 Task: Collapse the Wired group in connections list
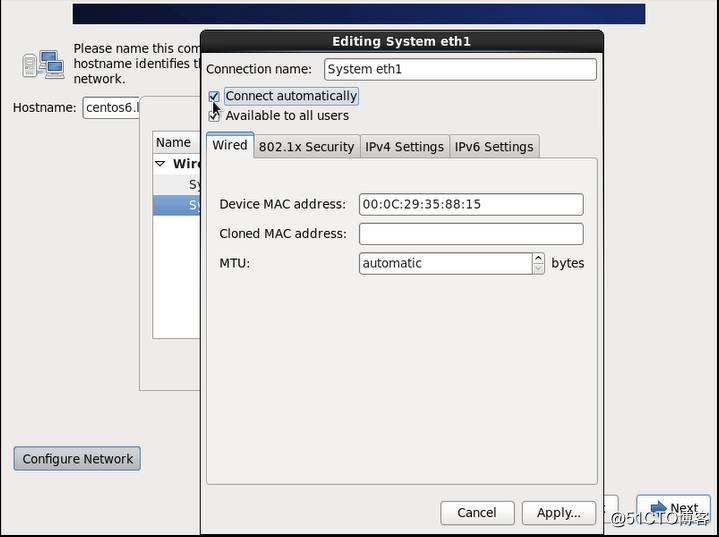click(160, 164)
